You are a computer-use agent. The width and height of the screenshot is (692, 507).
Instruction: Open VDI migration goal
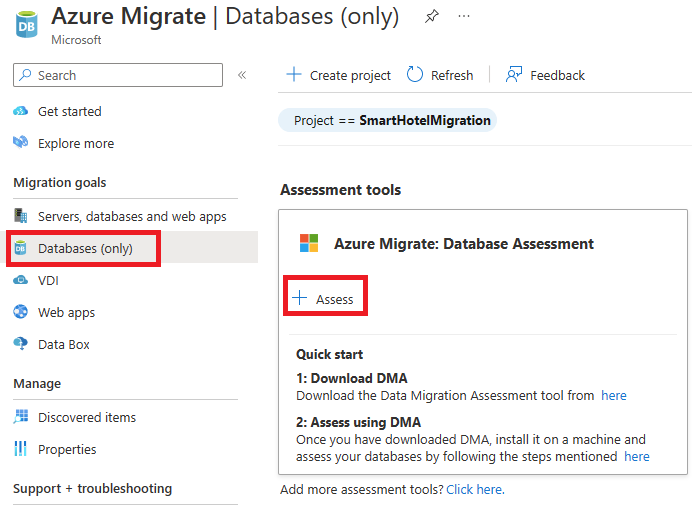pyautogui.click(x=48, y=281)
